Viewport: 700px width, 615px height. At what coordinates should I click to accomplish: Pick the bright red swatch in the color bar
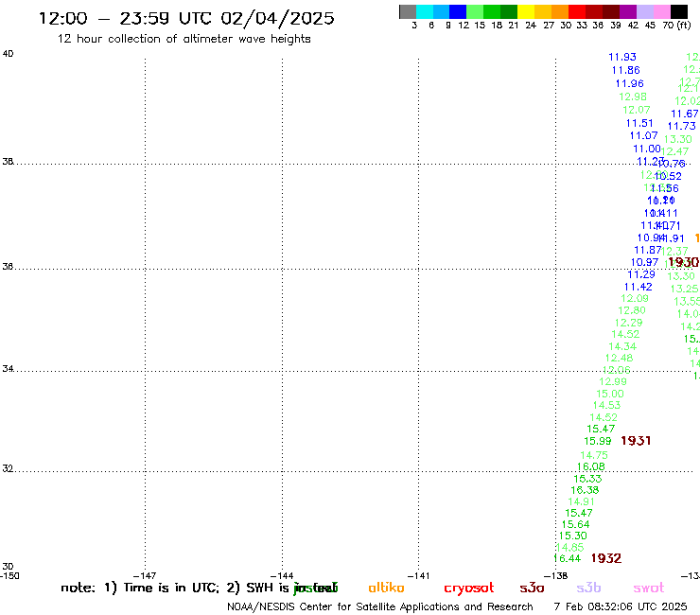[576, 11]
